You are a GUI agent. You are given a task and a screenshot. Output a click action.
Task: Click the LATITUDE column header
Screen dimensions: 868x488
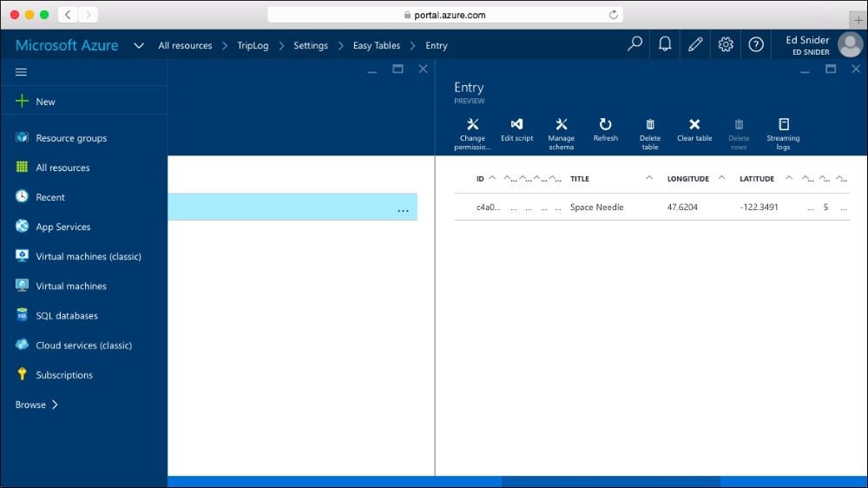(757, 179)
